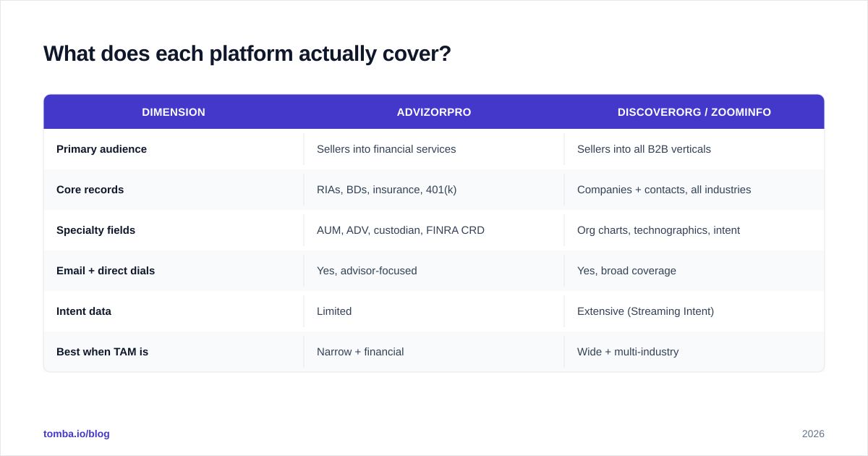Click the 'Email + direct dials' row label
The height and width of the screenshot is (456, 868).
(x=106, y=271)
